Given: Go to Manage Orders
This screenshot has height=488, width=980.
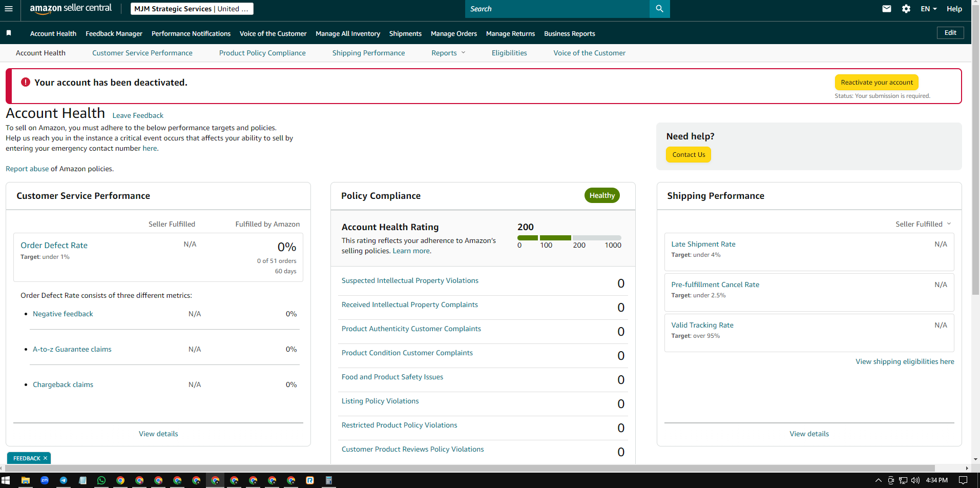Looking at the screenshot, I should (454, 33).
